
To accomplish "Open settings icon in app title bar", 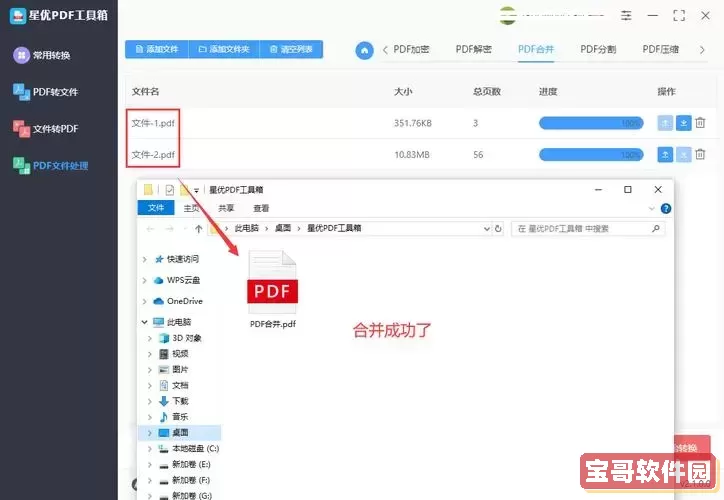I will tap(626, 15).
